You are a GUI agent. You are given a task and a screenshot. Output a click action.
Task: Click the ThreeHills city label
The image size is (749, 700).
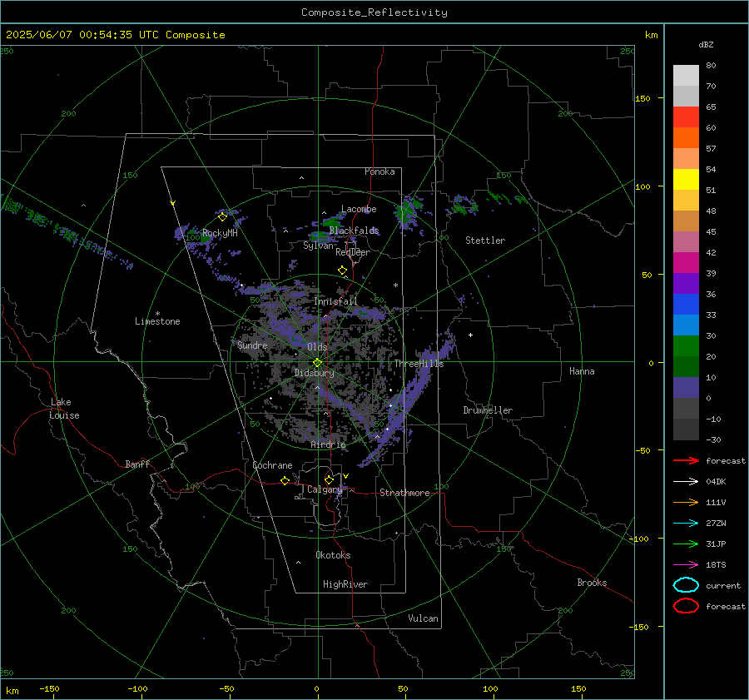[419, 364]
